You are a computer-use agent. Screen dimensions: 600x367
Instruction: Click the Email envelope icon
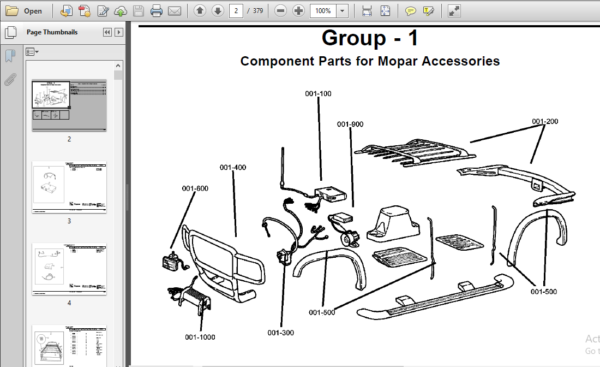(174, 11)
